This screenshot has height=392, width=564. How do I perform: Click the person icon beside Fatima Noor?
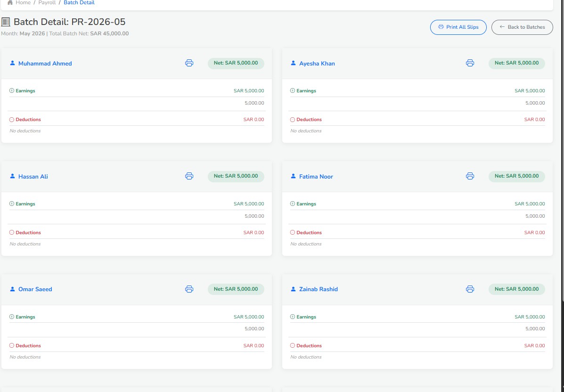[x=293, y=176]
